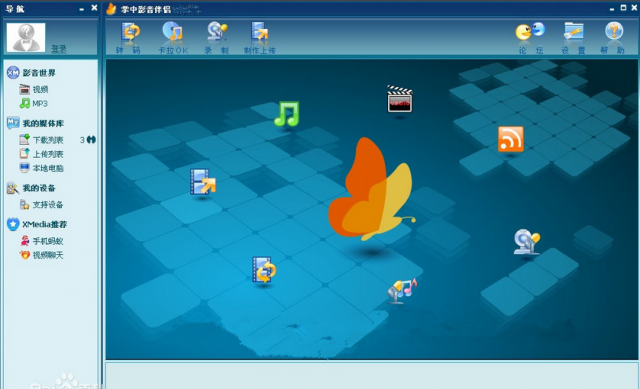Click the shield star icon beside XMedia推荐
Screen dimensions: 640x389
pyautogui.click(x=13, y=224)
